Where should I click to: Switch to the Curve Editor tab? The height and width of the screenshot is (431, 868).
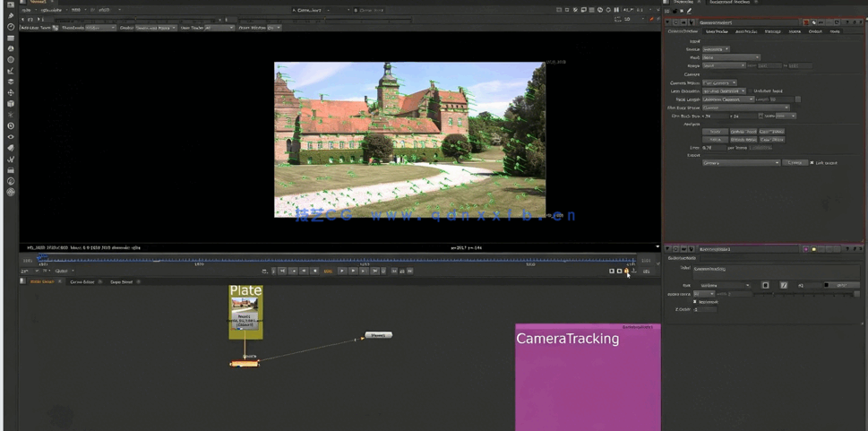(x=82, y=281)
